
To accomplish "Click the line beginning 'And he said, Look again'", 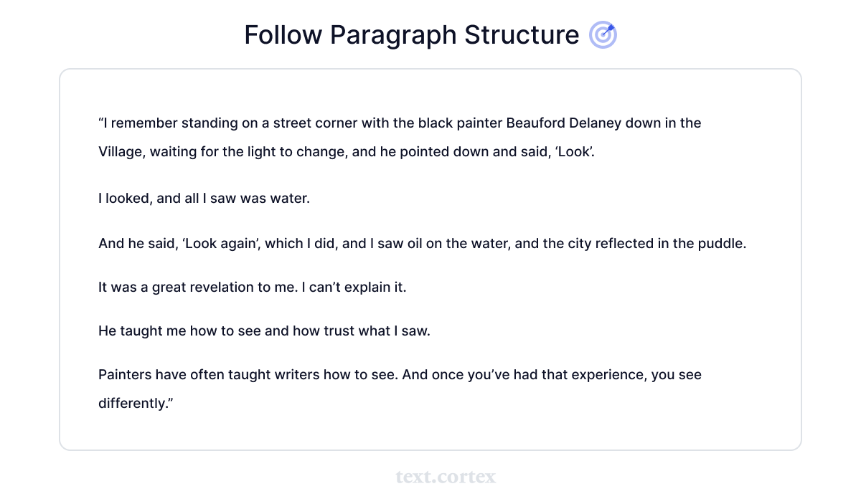I will pyautogui.click(x=423, y=244).
